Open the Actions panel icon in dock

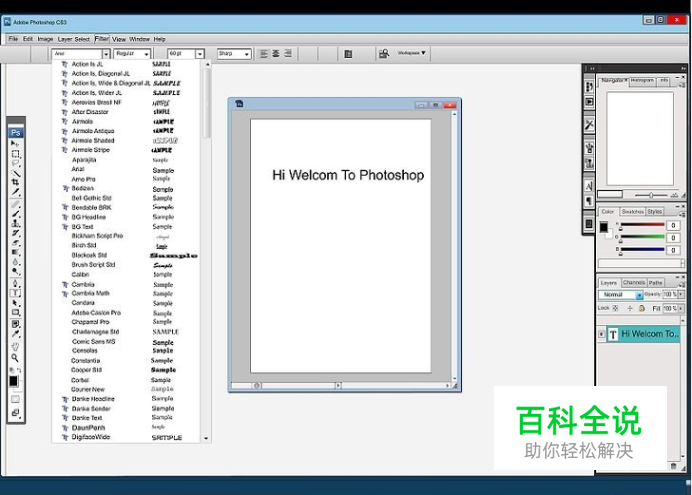click(x=589, y=102)
